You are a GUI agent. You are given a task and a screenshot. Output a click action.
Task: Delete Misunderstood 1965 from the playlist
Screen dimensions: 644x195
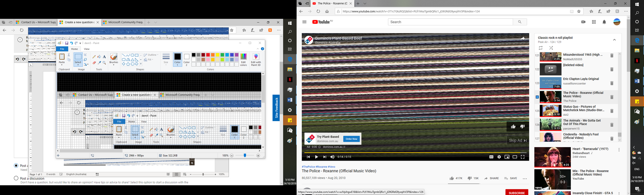[x=611, y=56]
